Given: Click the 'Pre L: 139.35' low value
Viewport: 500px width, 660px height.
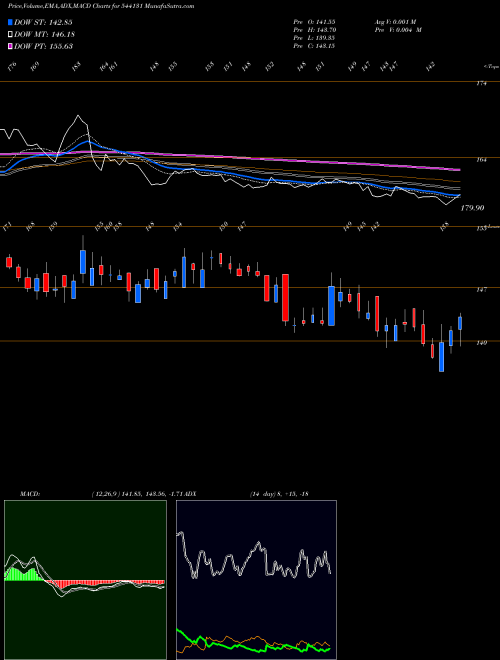Looking at the screenshot, I should pos(314,38).
